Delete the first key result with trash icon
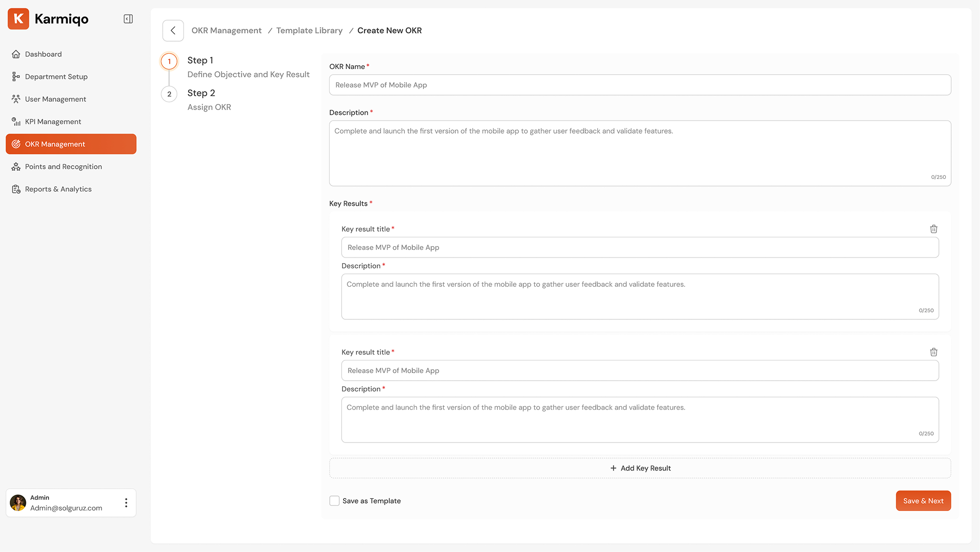Screen dimensions: 980x552 (x=934, y=229)
